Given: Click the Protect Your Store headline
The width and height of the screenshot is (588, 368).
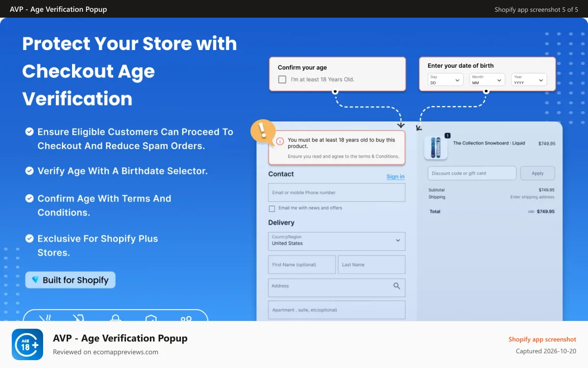Looking at the screenshot, I should (x=129, y=71).
